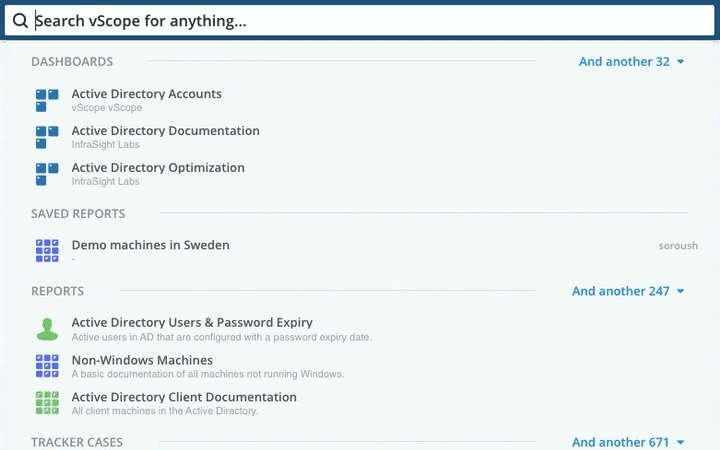Click the green user icon for Password Expiry report
Image resolution: width=720 pixels, height=450 pixels.
47,329
